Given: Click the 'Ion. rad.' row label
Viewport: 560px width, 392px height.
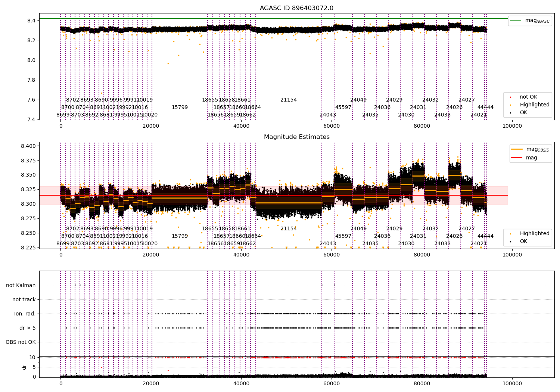Looking at the screenshot, I should point(25,314).
